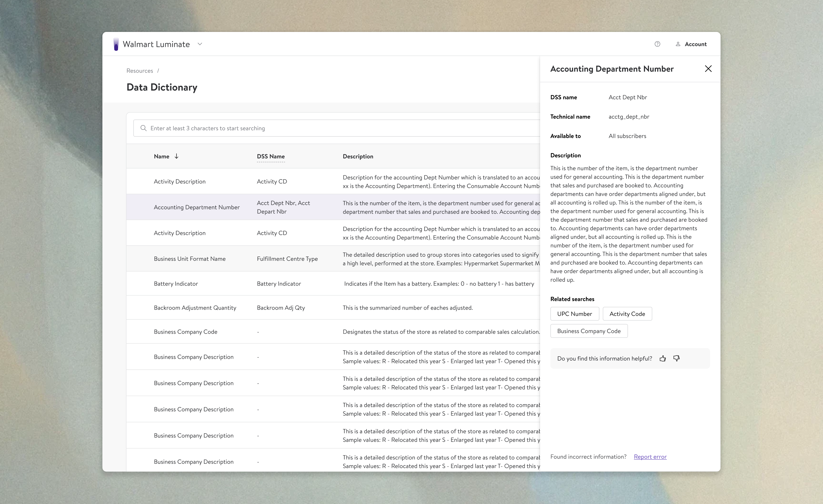Screen dimensions: 823x504
Task: Close the Accounting Department Number panel
Action: tap(708, 69)
